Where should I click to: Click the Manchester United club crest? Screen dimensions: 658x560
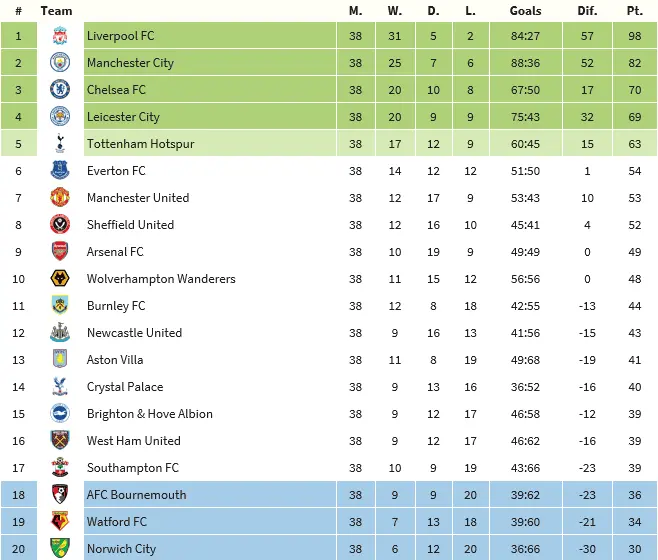[60, 198]
